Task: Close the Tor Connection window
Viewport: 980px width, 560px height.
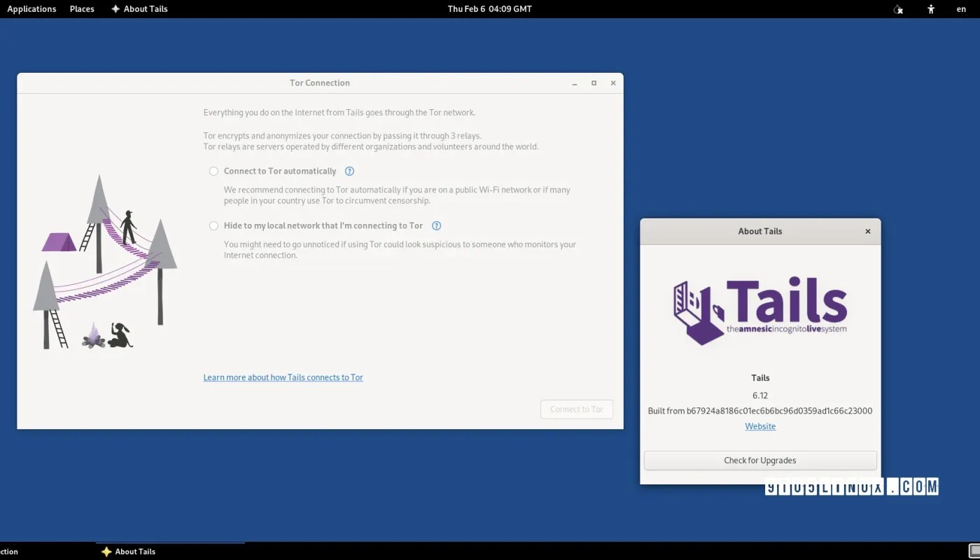Action: point(613,83)
